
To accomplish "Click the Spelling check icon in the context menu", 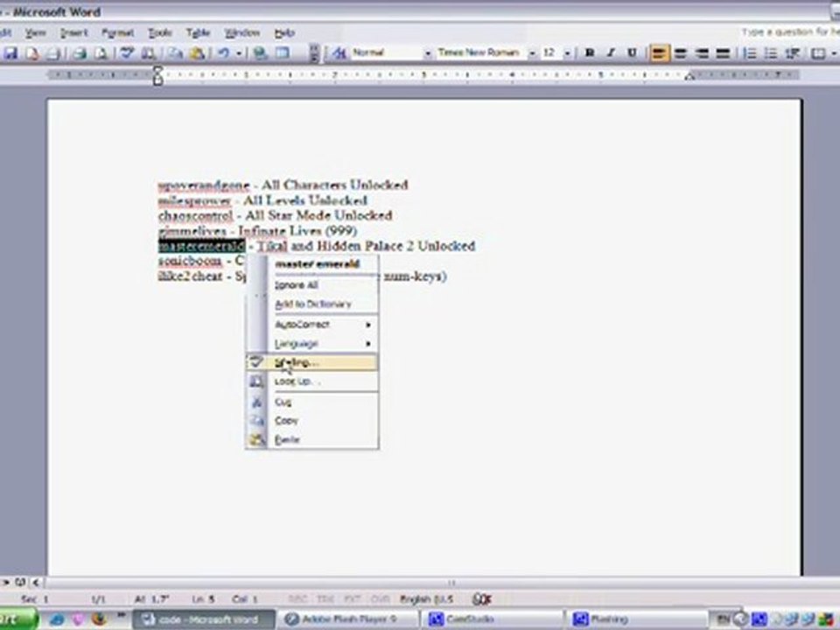I will tap(256, 362).
